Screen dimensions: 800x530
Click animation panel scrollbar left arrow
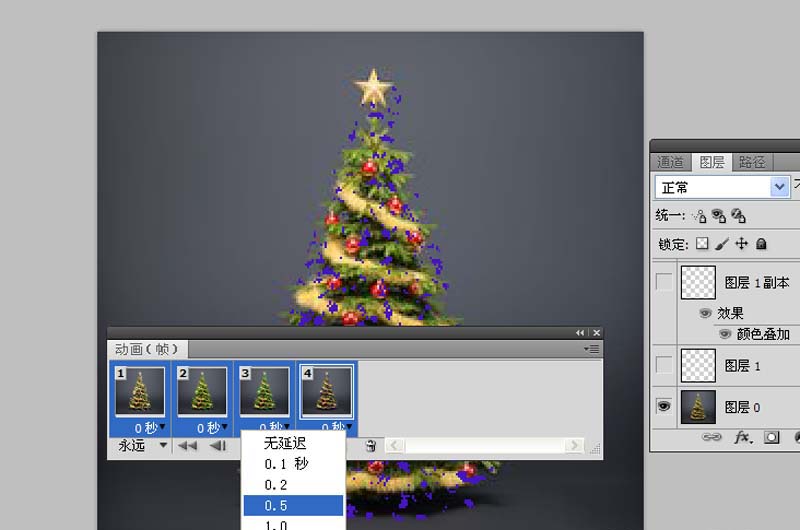coord(394,446)
